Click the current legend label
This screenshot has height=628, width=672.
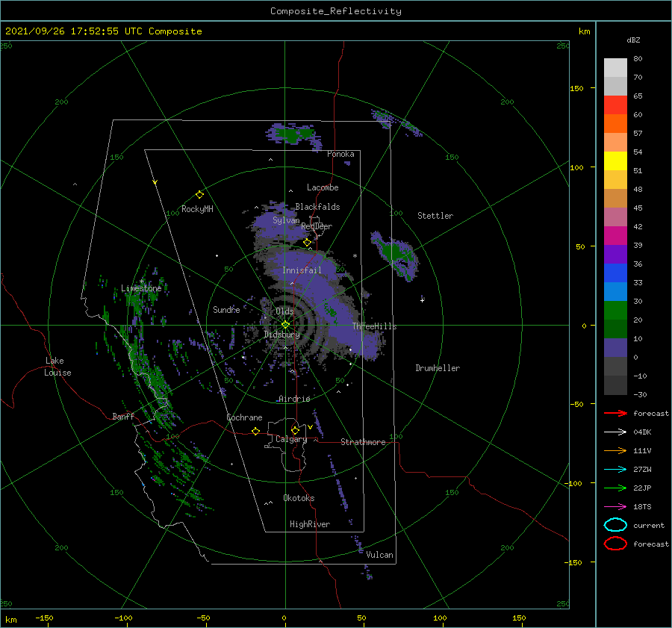649,525
